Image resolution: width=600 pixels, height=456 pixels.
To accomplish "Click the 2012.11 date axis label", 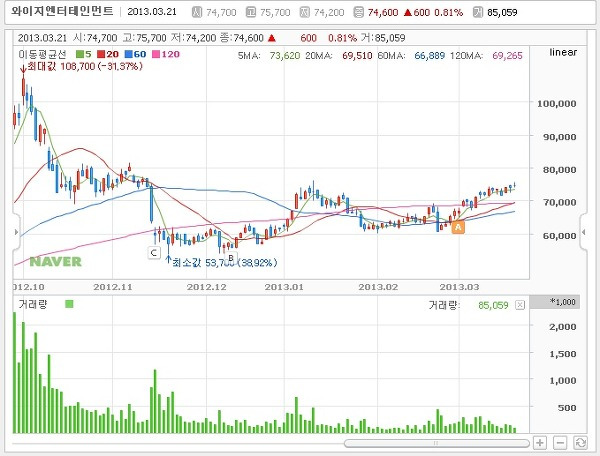I will 112,287.
